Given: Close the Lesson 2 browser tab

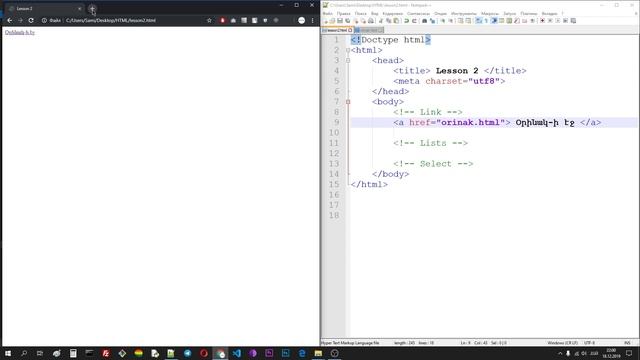Looking at the screenshot, I should [x=80, y=9].
